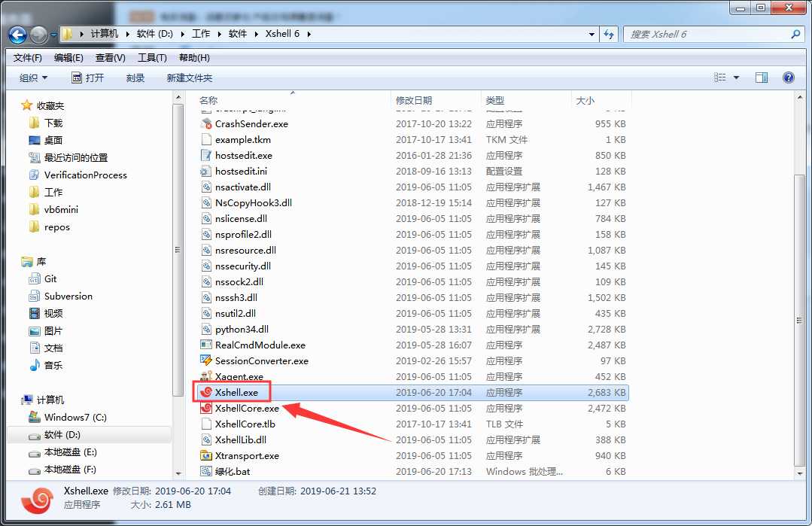Open the 工具(T) menu
This screenshot has width=812, height=526.
click(152, 58)
